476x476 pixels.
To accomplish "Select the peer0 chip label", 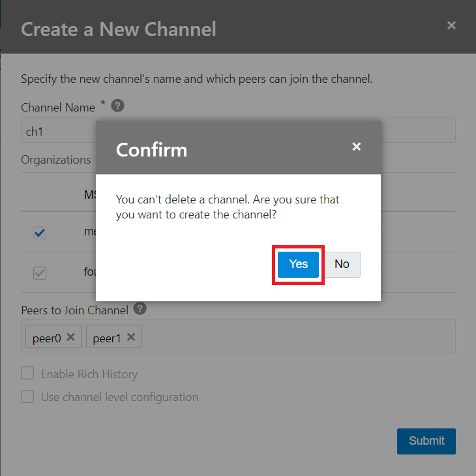I will point(46,338).
